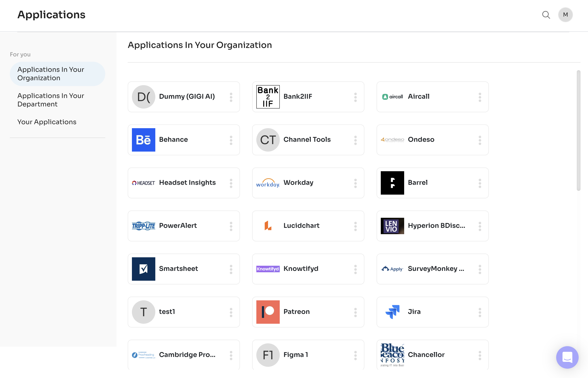Click the Aircall application name
Image resolution: width=588 pixels, height=378 pixels.
click(418, 96)
